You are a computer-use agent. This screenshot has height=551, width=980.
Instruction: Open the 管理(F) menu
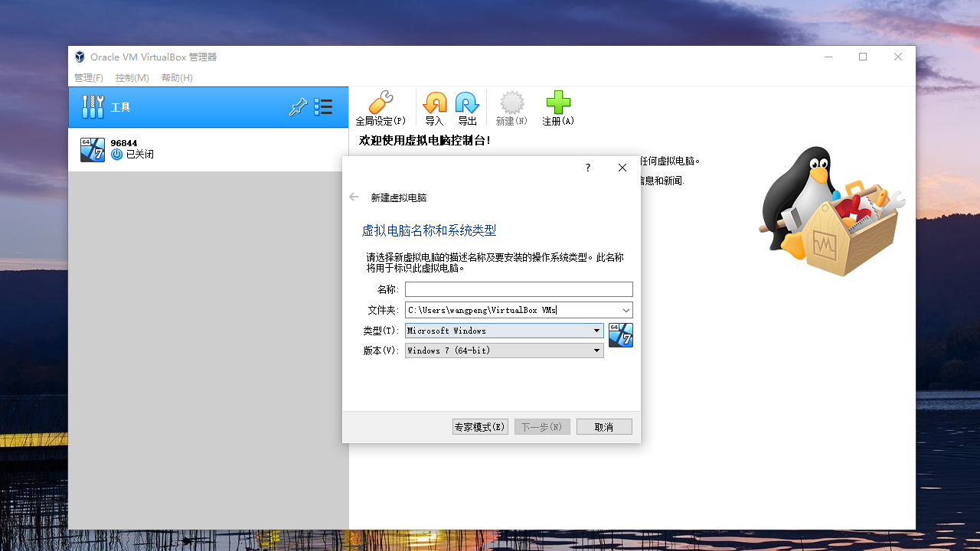(88, 77)
